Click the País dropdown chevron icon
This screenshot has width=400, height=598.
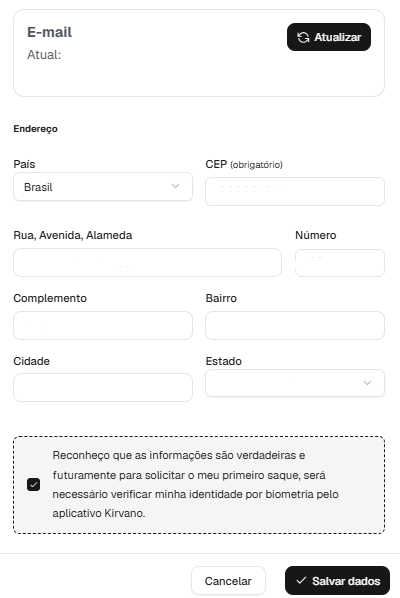click(175, 186)
